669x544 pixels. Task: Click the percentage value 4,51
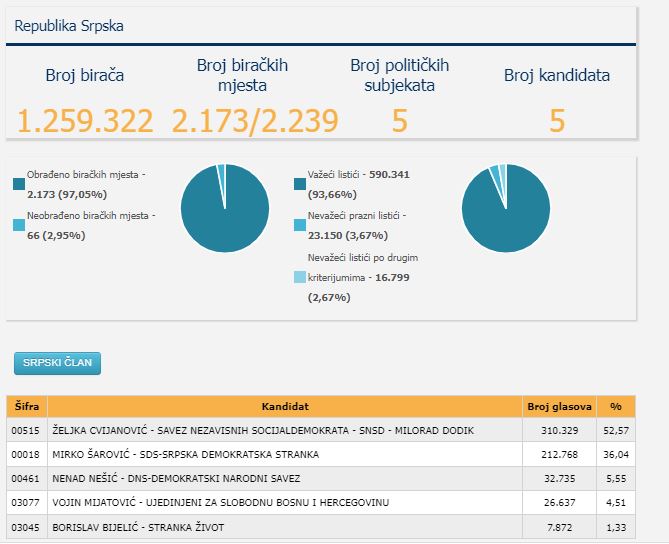point(616,503)
